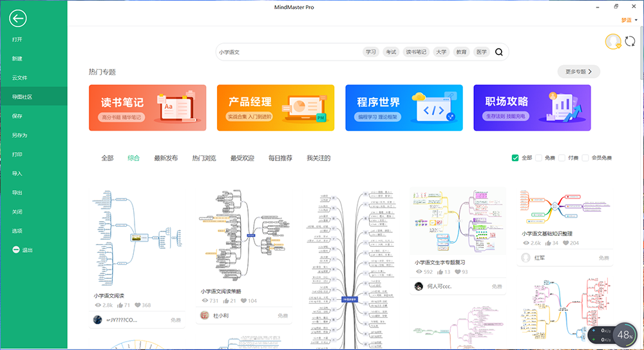The width and height of the screenshot is (644, 350).
Task: Switch to 每日推荐 tab
Action: coord(281,158)
